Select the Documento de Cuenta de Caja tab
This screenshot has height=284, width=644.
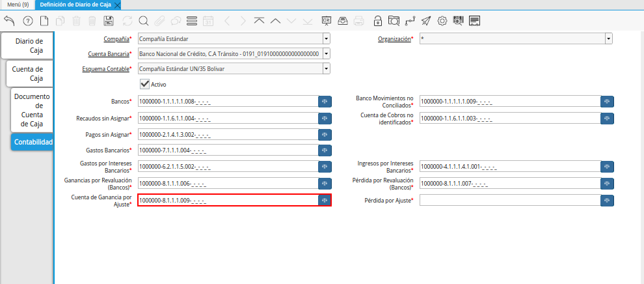pyautogui.click(x=32, y=110)
